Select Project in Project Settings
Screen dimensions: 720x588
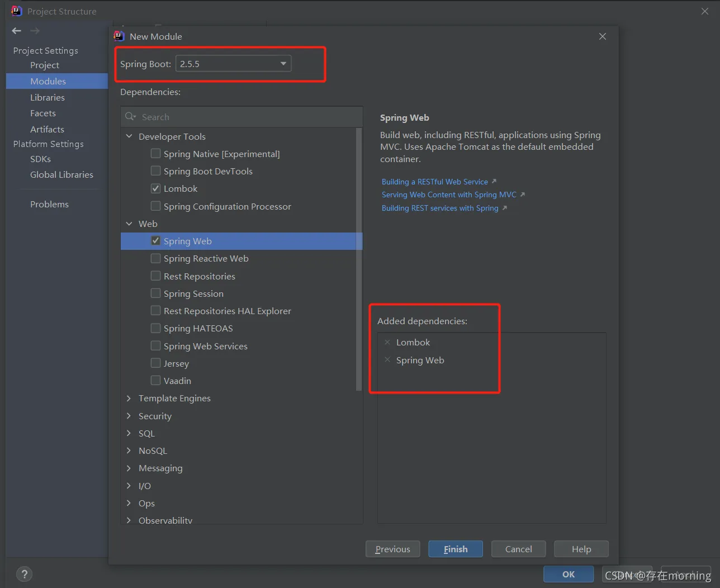(x=45, y=65)
